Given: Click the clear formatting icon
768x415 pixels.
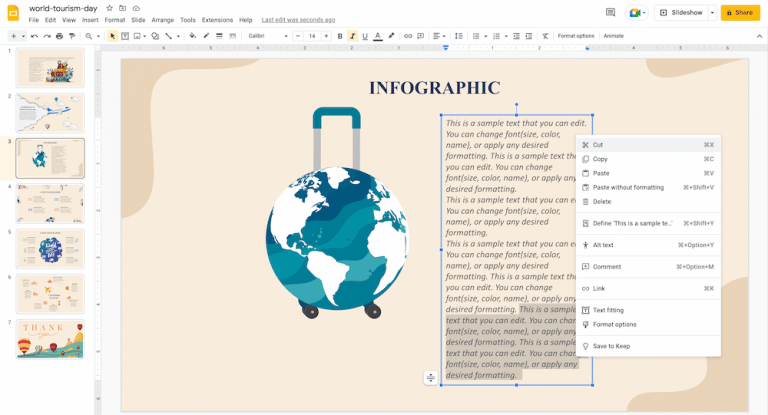Looking at the screenshot, I should click(x=545, y=36).
